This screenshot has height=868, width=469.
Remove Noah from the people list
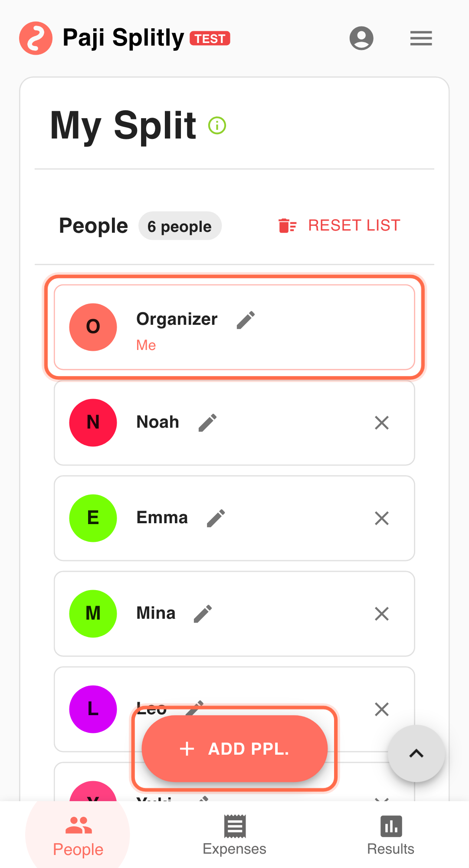tap(381, 423)
